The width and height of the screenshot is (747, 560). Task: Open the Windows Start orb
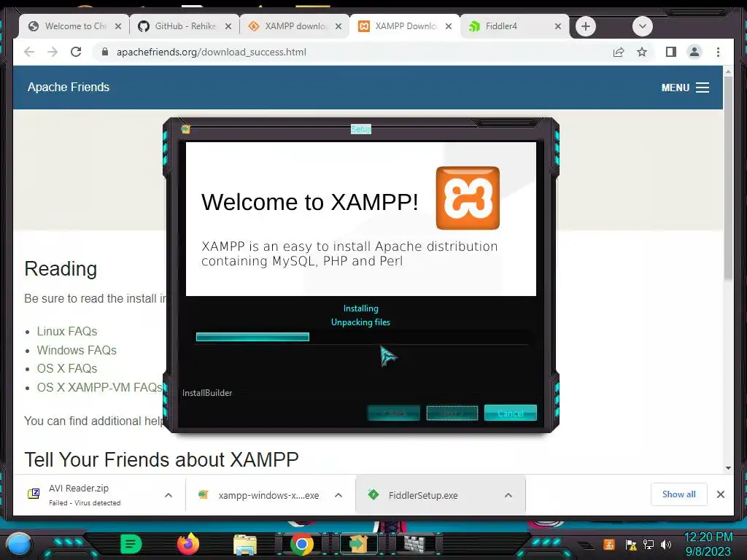click(19, 544)
